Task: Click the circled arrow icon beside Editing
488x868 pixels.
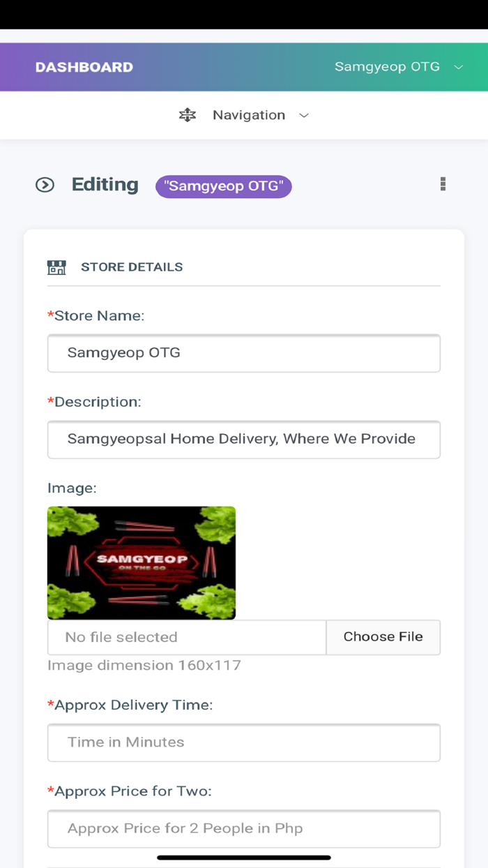Action: coord(45,185)
